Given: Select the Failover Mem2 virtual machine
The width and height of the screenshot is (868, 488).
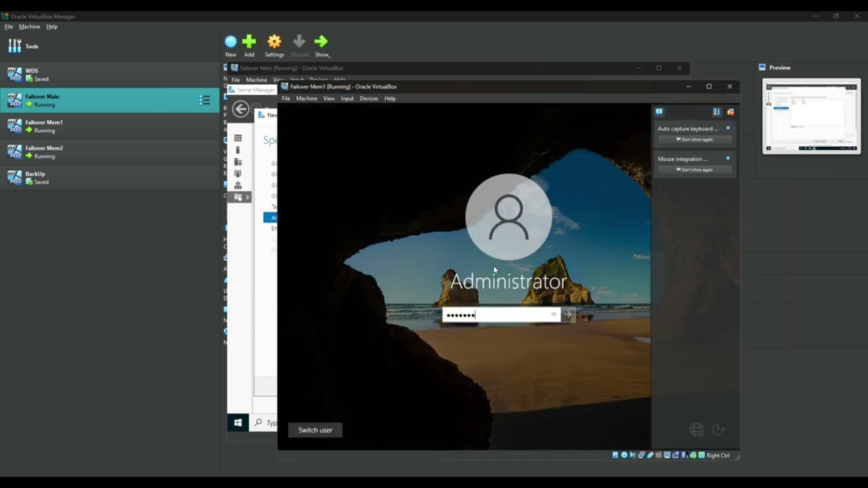Looking at the screenshot, I should tap(110, 152).
